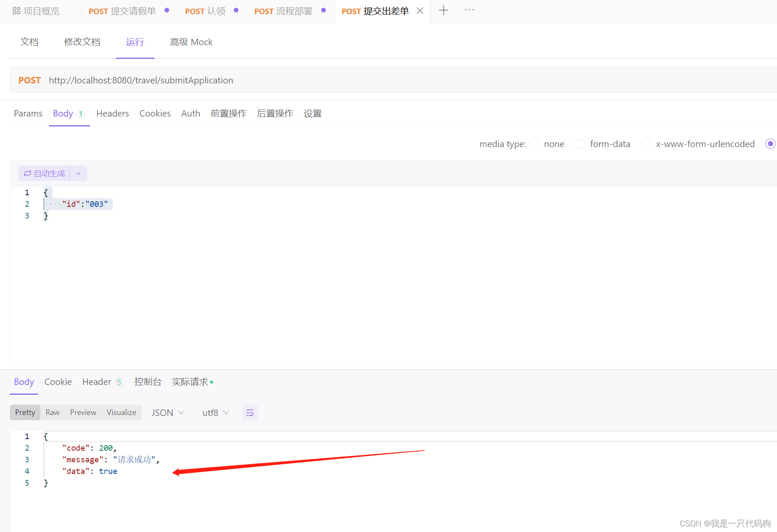777x532 pixels.
Task: Toggle the line-wrap icon beside utf8
Action: 250,412
